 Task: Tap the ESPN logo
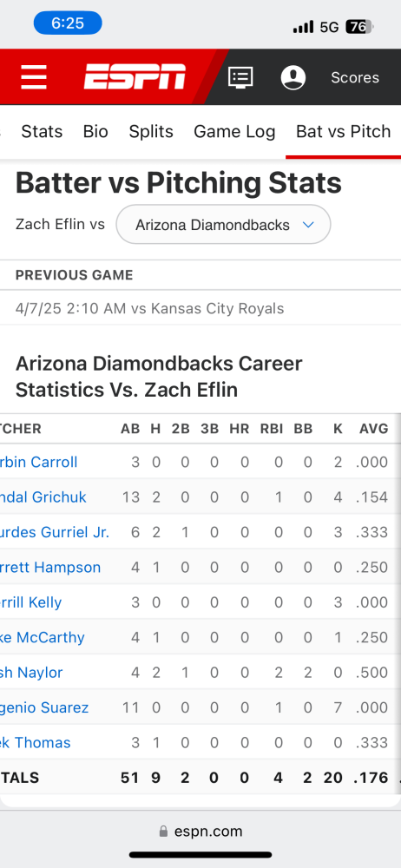pos(135,76)
